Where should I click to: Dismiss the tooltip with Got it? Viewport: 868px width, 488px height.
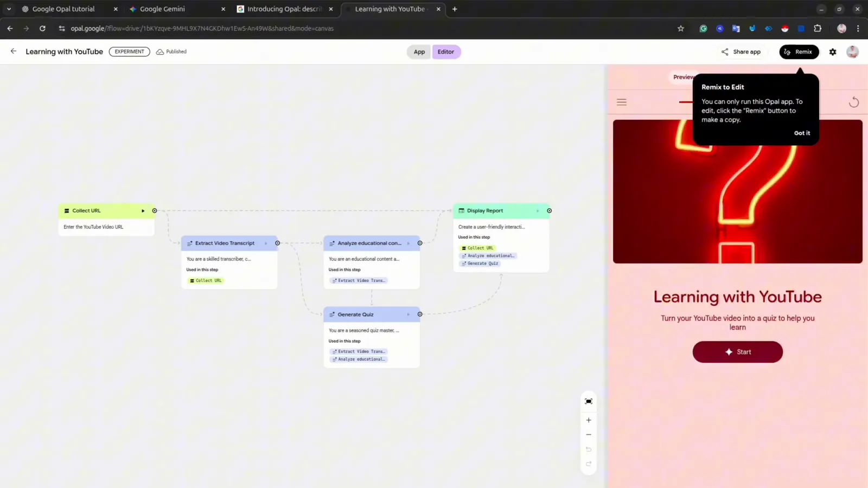802,133
